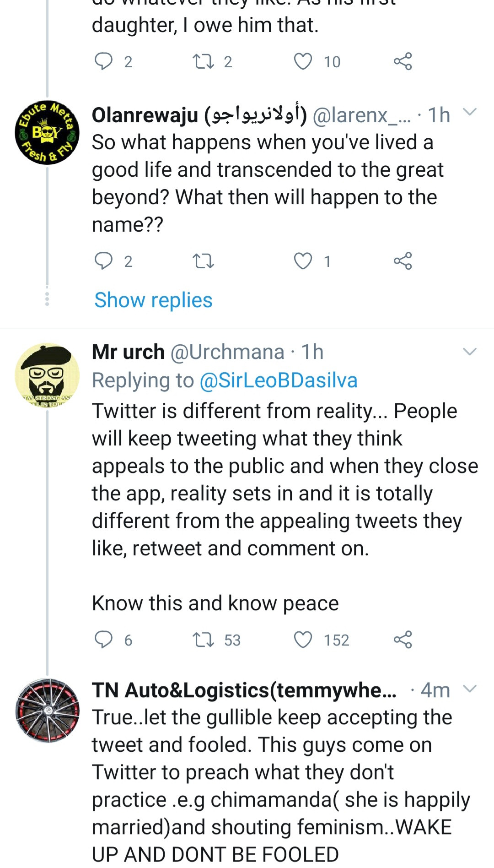The height and width of the screenshot is (868, 494).
Task: Reply to Olanrewaju's tweet
Action: coord(103,261)
